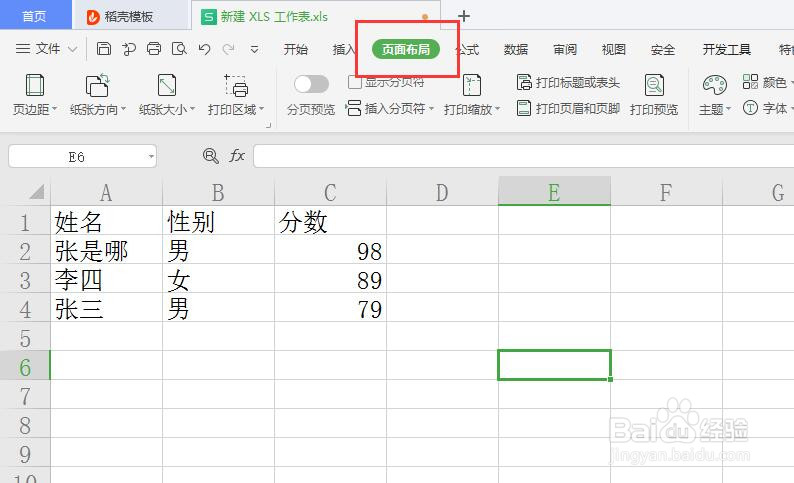Click the Redo arrow
The height and width of the screenshot is (483, 794).
click(x=229, y=49)
